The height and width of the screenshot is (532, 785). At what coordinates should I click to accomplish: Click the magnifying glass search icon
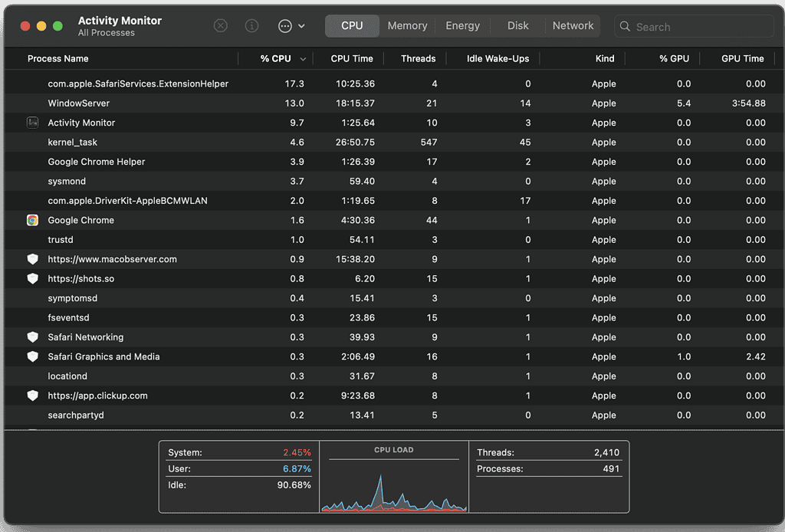pos(625,27)
